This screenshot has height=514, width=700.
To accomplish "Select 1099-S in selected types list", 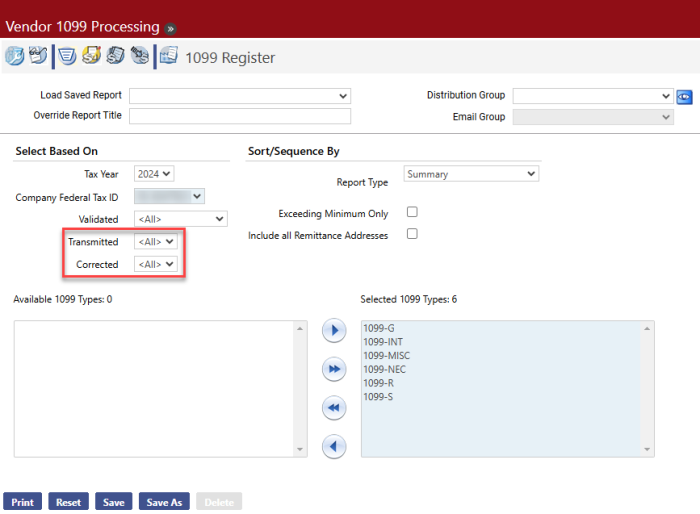I will pos(501,397).
